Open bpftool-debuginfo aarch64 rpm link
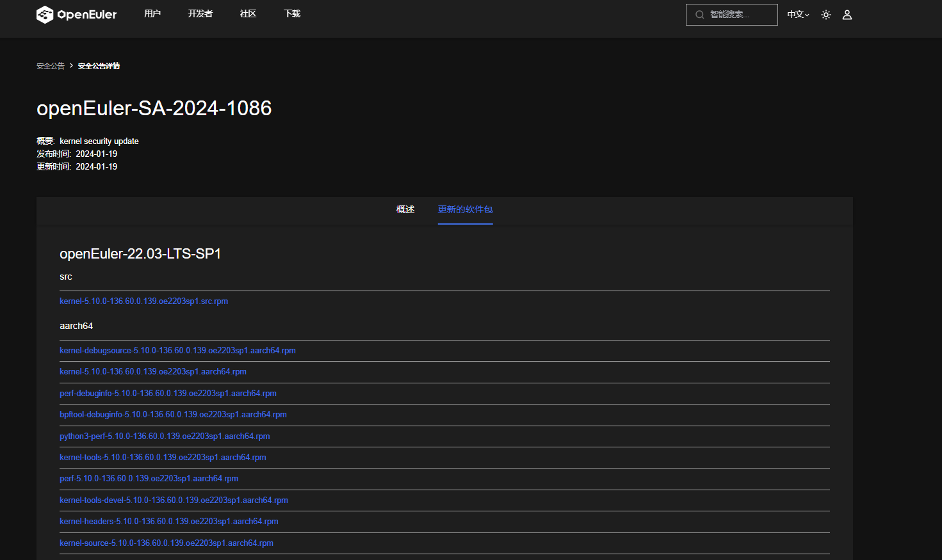This screenshot has height=560, width=942. click(x=173, y=415)
